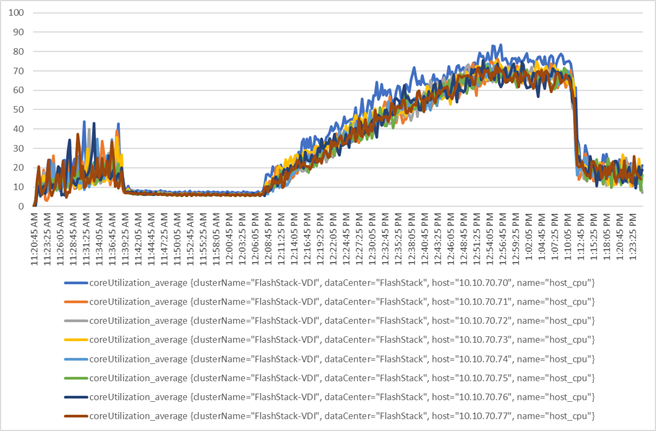Click the y-axis label 20
The image size is (656, 431).
pos(19,167)
